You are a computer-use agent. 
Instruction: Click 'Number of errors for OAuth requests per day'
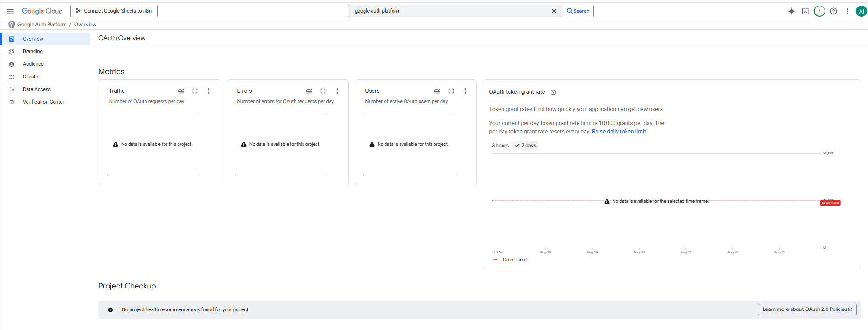285,102
